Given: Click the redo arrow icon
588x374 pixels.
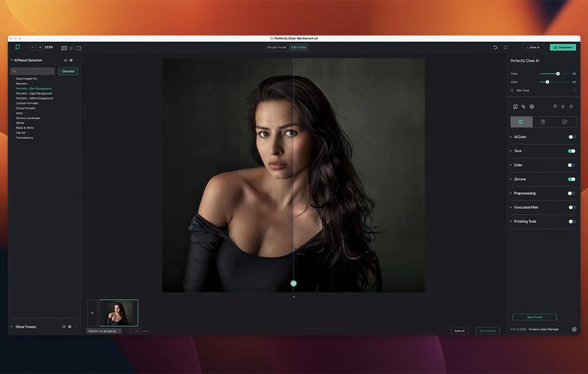Looking at the screenshot, I should pos(506,48).
